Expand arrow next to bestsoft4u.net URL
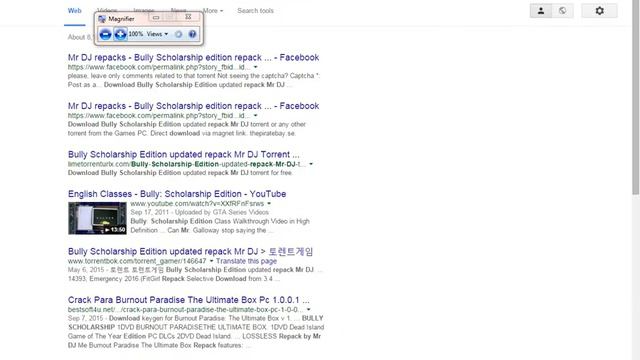The width and height of the screenshot is (640, 360). coord(308,309)
